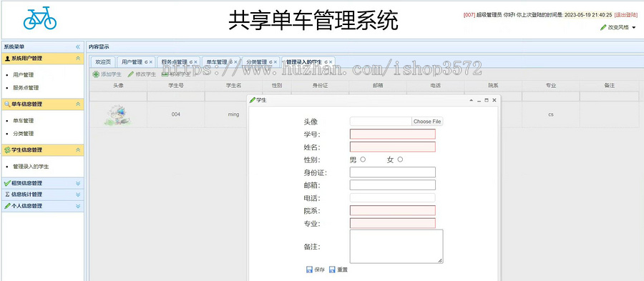Focus the 学号 input field
Viewport: 644px width, 281px height.
click(393, 134)
